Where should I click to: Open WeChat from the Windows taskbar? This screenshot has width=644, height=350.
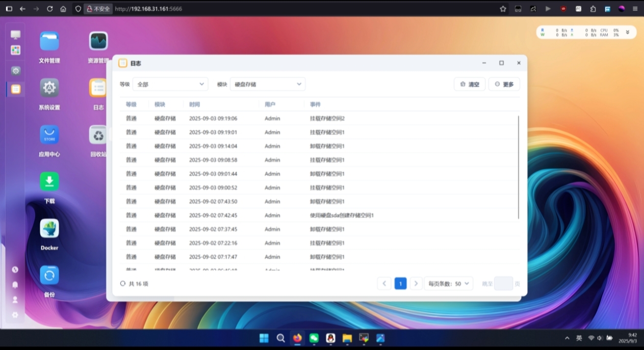coord(314,338)
